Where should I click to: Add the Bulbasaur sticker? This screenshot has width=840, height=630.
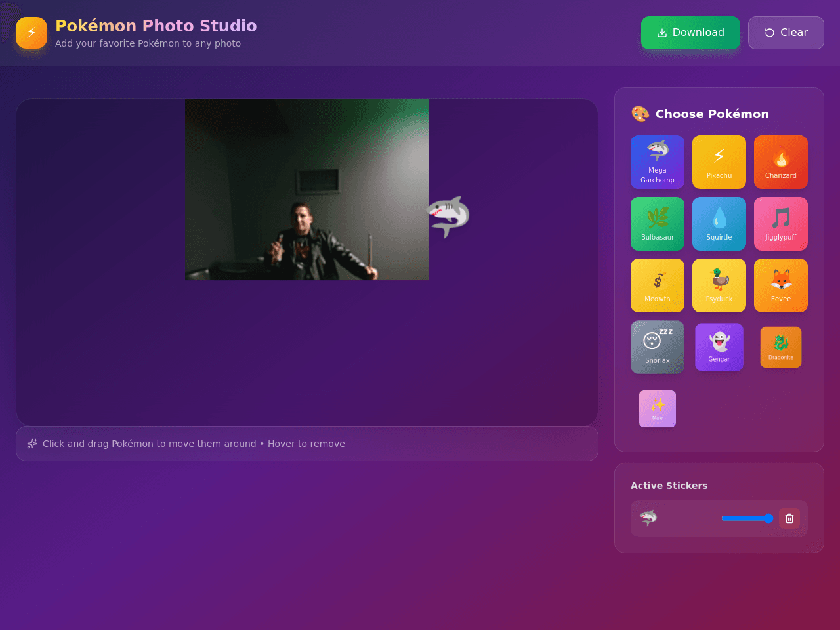pos(658,224)
